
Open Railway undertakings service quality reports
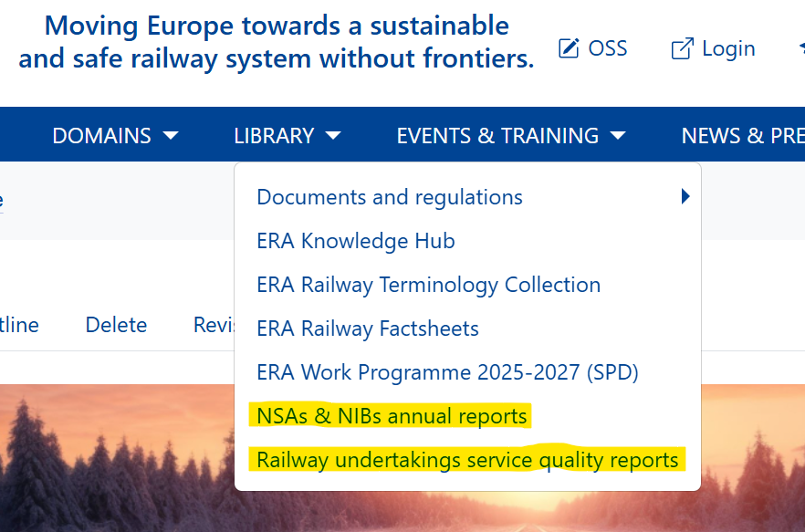click(x=467, y=460)
